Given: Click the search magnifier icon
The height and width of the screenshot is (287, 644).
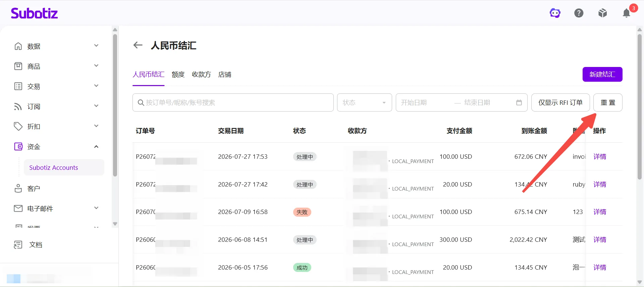Looking at the screenshot, I should pos(141,102).
